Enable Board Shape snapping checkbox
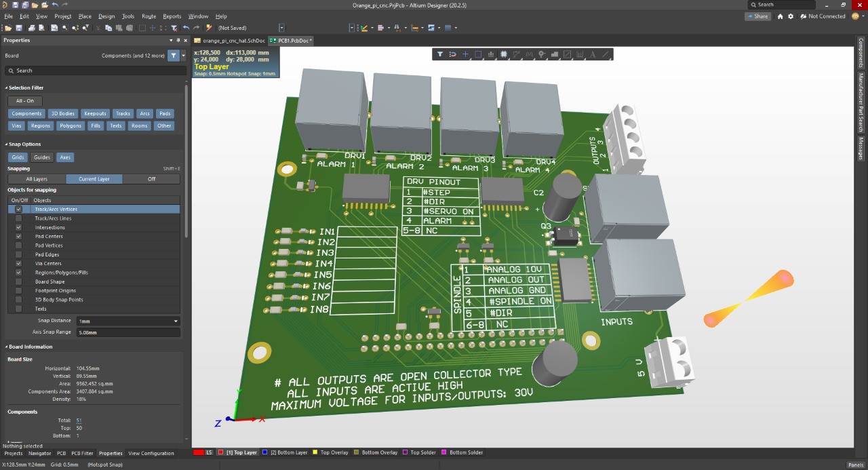This screenshot has width=868, height=470. pos(18,281)
